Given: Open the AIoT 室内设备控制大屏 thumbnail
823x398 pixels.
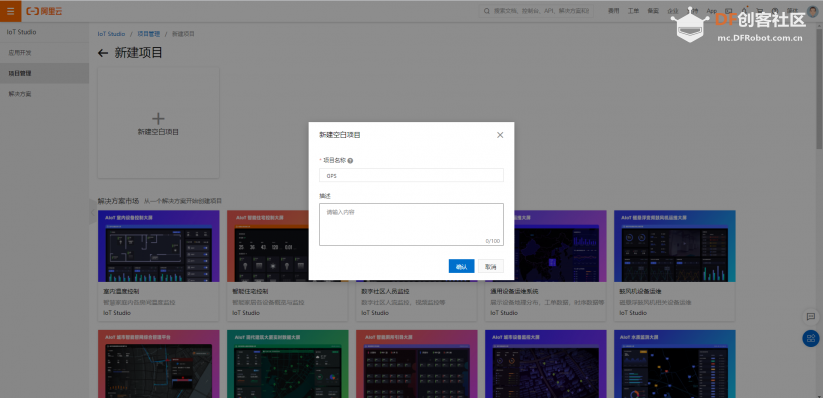Looking at the screenshot, I should click(159, 246).
